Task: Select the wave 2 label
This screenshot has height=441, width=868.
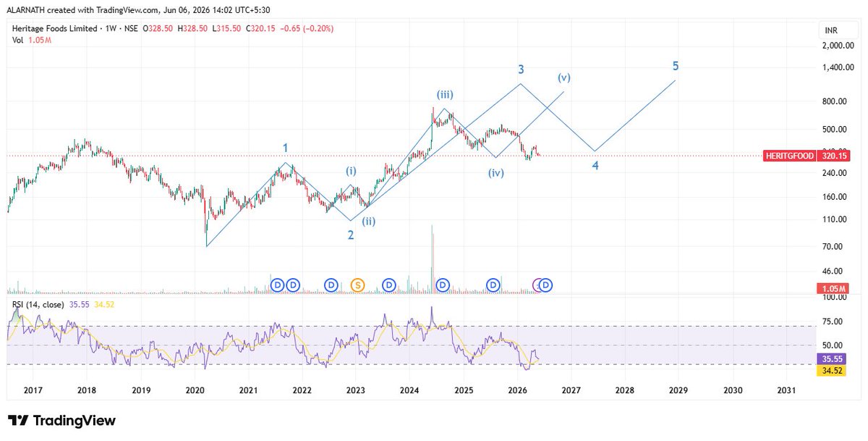Action: [350, 235]
